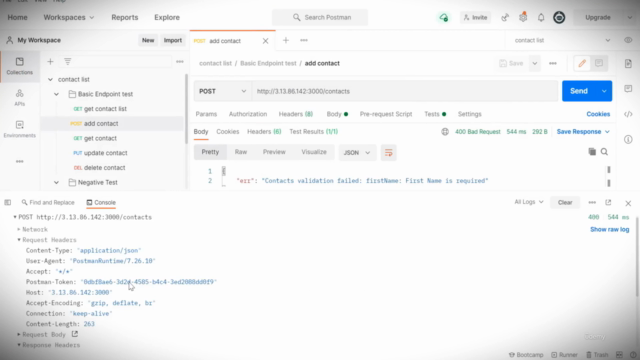This screenshot has height=360, width=640.
Task: Switch to the Params tab
Action: (206, 114)
